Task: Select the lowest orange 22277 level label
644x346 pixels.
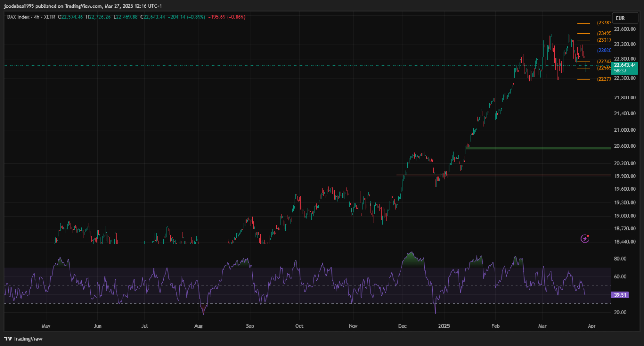Action: click(603, 79)
